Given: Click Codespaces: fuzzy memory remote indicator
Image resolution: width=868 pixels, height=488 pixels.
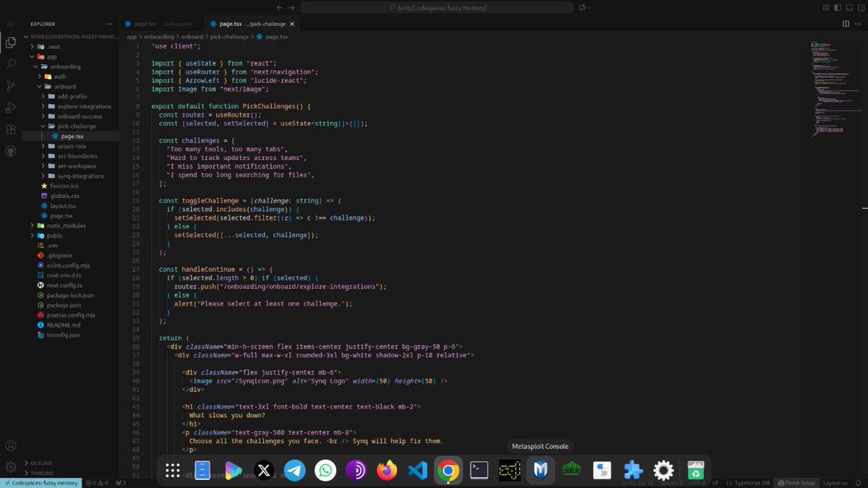Looking at the screenshot, I should click(40, 483).
